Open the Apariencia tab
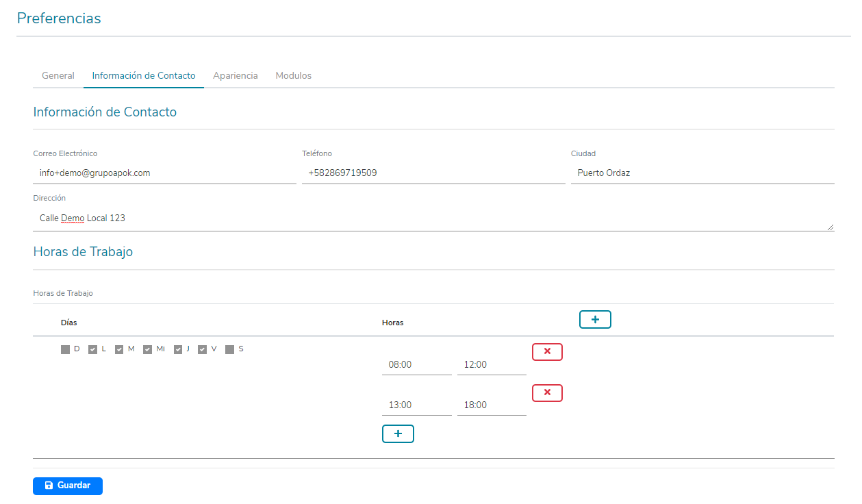The width and height of the screenshot is (862, 504). click(x=236, y=76)
